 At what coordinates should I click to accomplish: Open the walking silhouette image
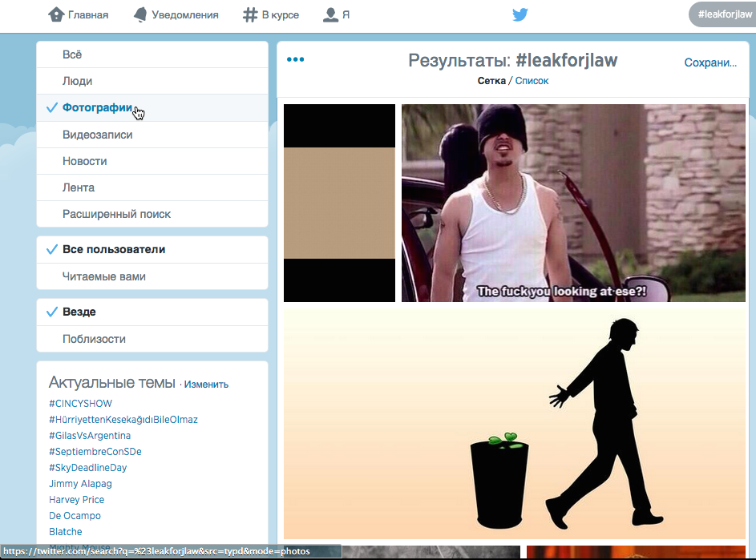coord(514,424)
